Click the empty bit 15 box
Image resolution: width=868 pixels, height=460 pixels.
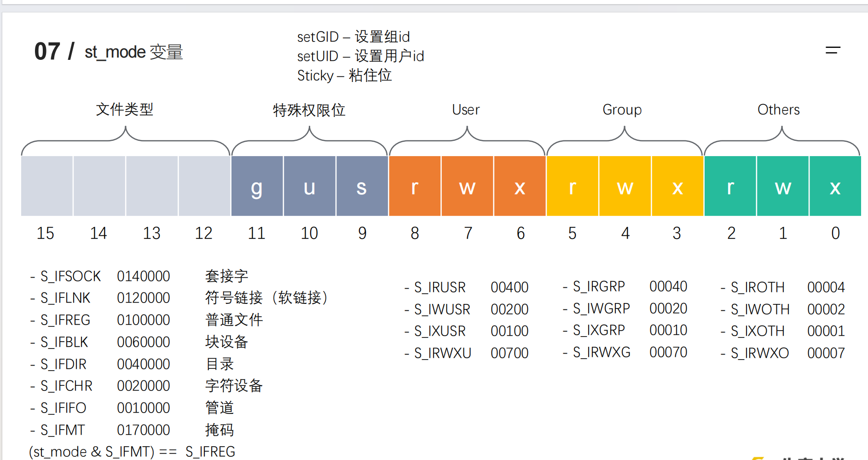click(x=47, y=186)
